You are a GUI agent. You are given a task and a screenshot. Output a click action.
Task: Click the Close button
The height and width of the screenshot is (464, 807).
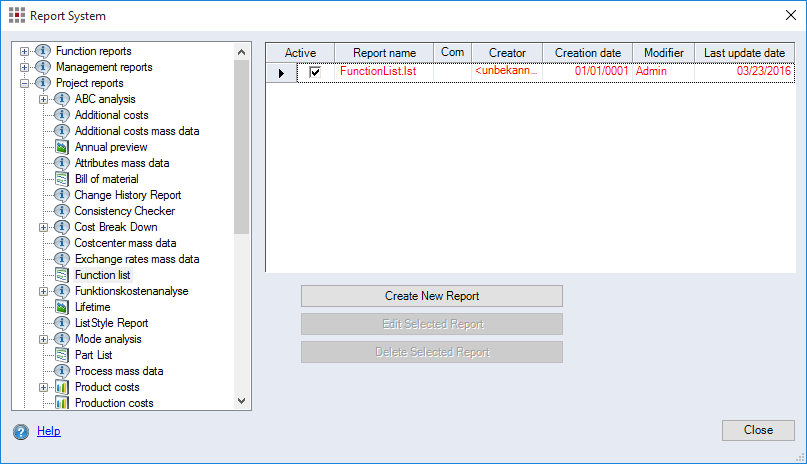point(758,430)
